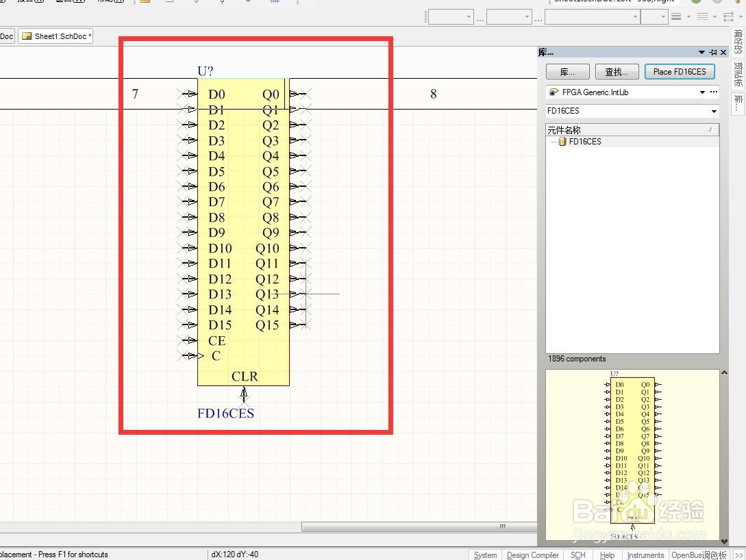
Task: Click the FD16CES symbol preview thumbnail
Action: (x=632, y=455)
